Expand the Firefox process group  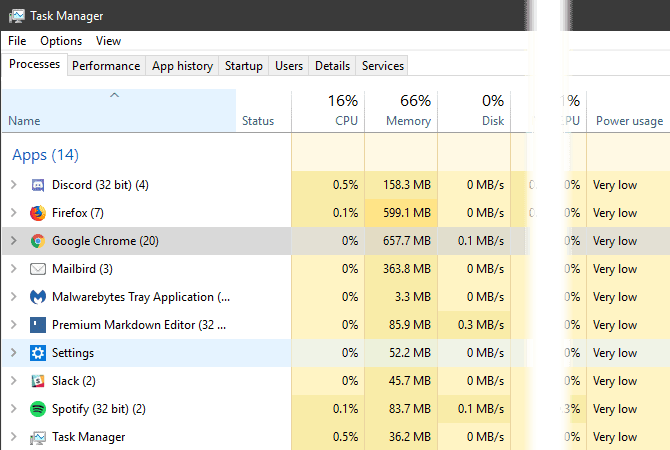coord(14,213)
